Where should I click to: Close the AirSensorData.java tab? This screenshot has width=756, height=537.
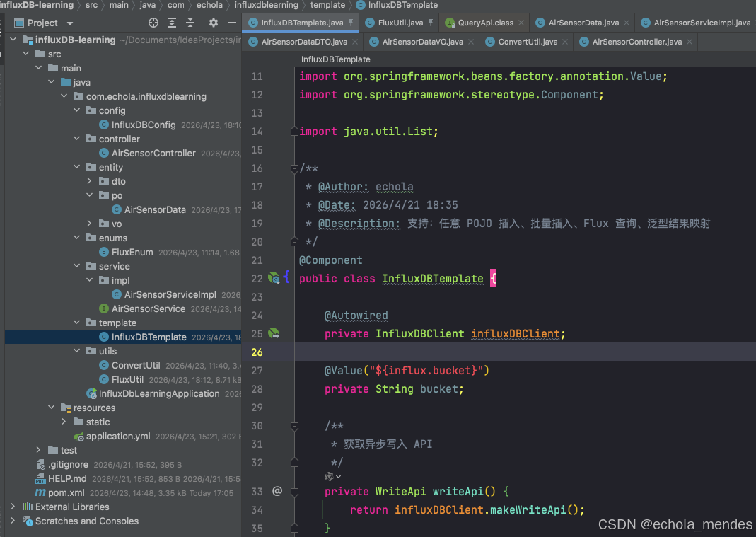pos(627,23)
